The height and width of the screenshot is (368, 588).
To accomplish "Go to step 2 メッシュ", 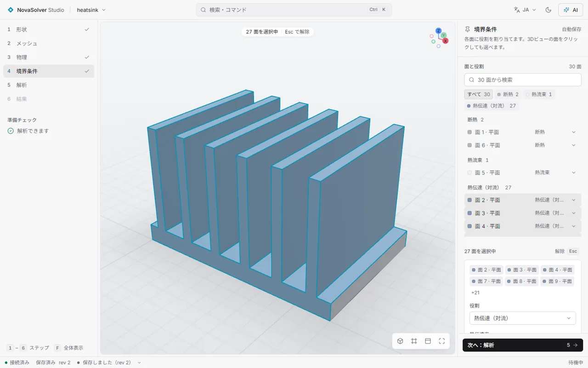I will tap(49, 43).
